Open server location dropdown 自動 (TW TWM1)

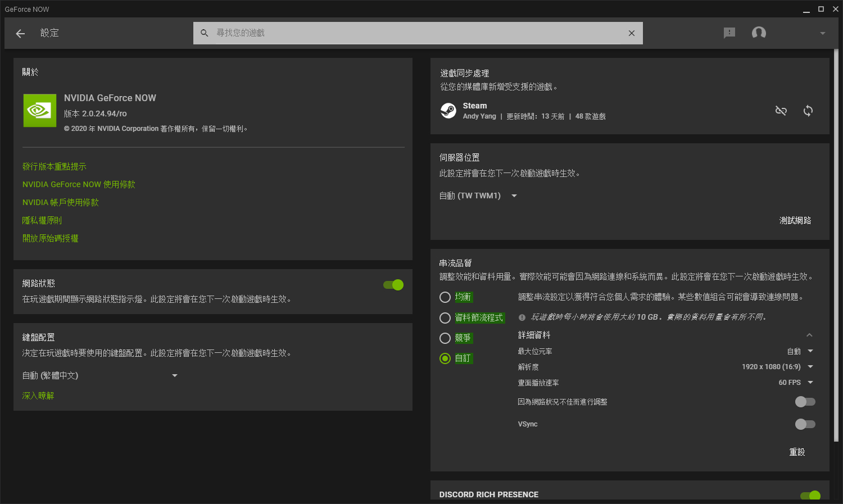pos(478,196)
